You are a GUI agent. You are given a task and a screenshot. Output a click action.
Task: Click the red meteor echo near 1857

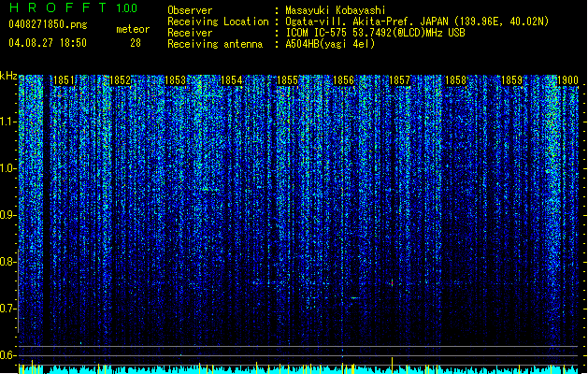coord(393,282)
